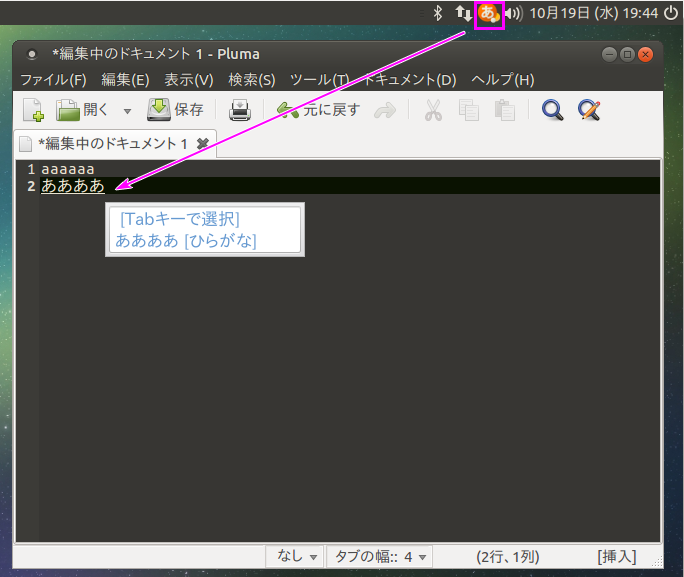Open the ファイル(F) menu
The width and height of the screenshot is (684, 577).
tap(54, 80)
